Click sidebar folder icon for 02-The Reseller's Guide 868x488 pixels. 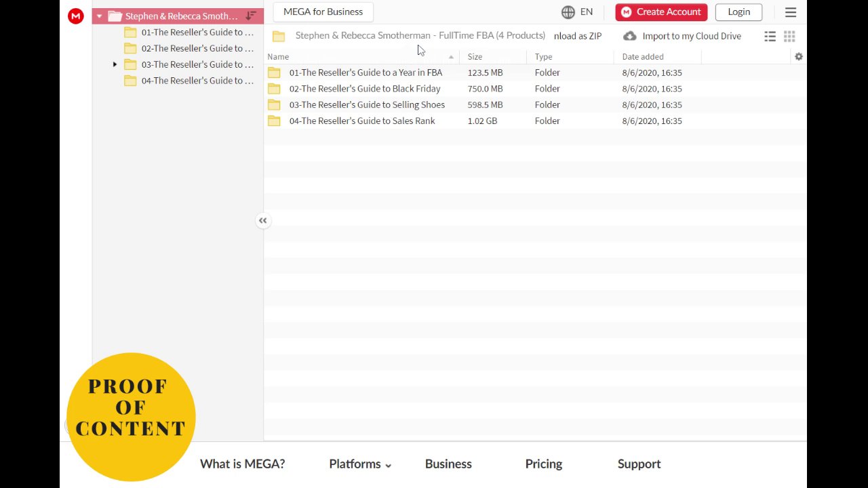point(130,49)
